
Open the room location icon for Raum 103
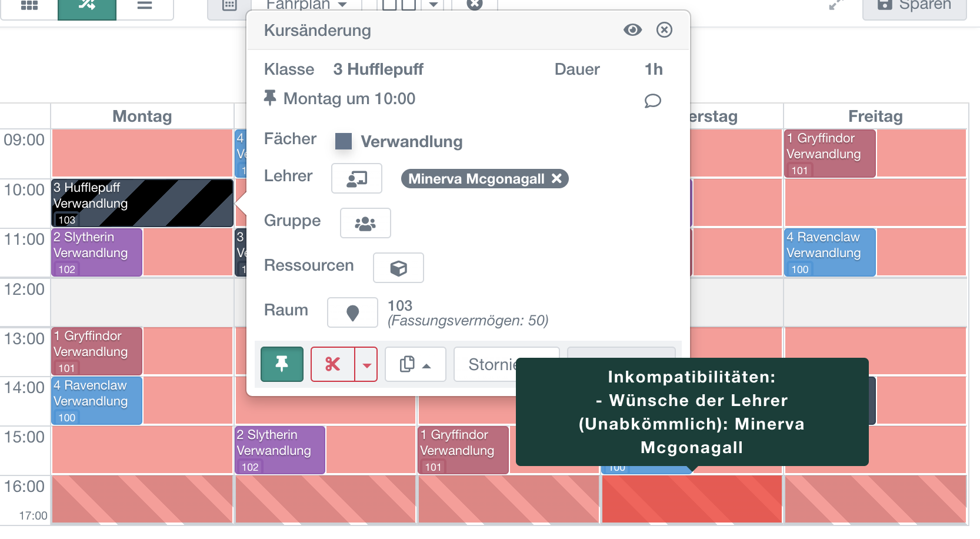pos(352,312)
